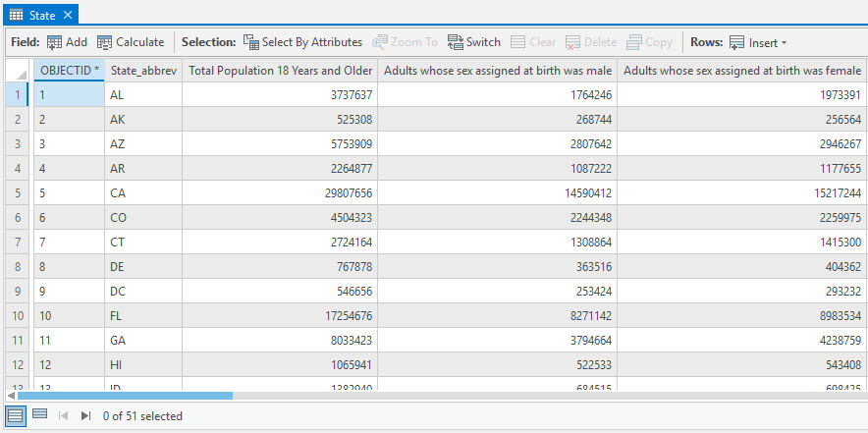The image size is (868, 433).
Task: Click Total Population 18 Years and Older header
Action: (280, 71)
